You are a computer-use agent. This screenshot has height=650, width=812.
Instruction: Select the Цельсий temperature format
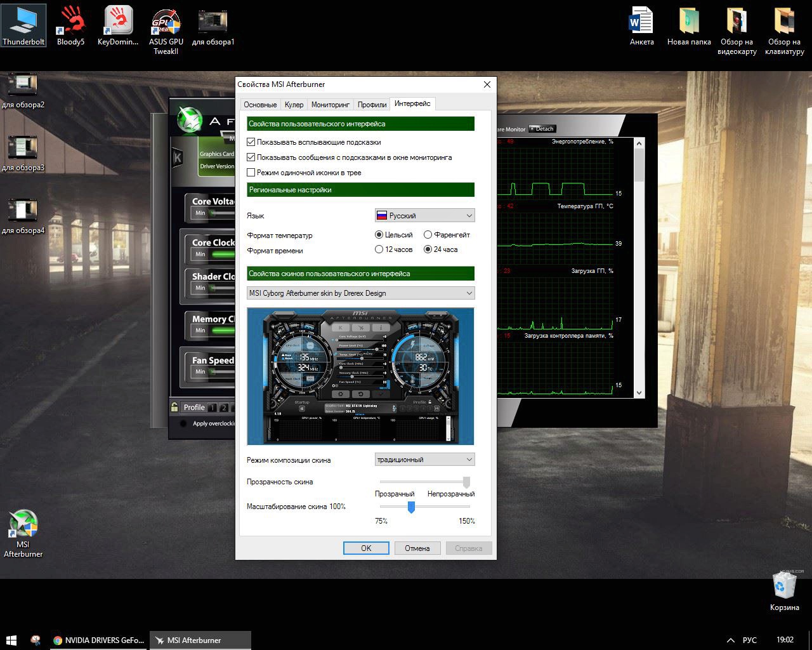coord(379,235)
